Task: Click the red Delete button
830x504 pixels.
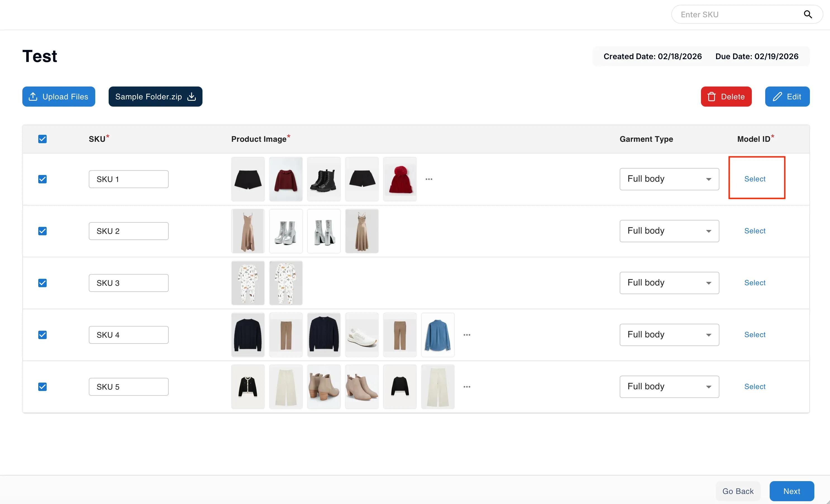Action: pyautogui.click(x=726, y=97)
